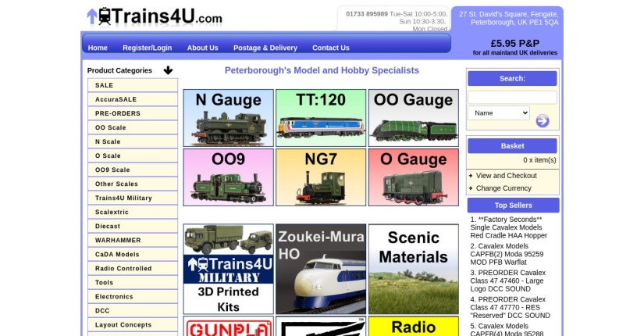Click the search text field
Image resolution: width=644 pixels, height=336 pixels.
(x=512, y=98)
